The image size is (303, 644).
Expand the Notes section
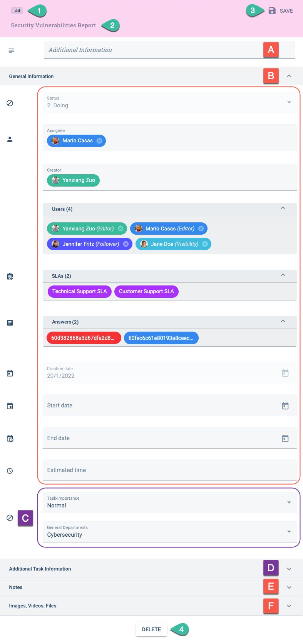[x=289, y=587]
